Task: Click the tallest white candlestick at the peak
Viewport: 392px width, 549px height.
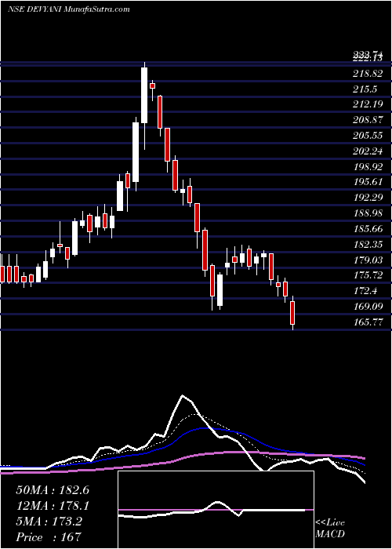Action: click(x=144, y=95)
